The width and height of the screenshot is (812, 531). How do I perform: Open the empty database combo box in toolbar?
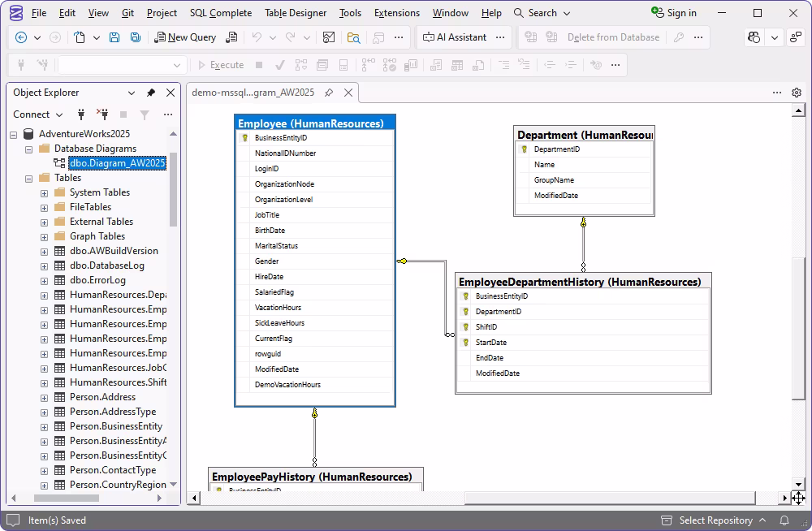pyautogui.click(x=122, y=65)
